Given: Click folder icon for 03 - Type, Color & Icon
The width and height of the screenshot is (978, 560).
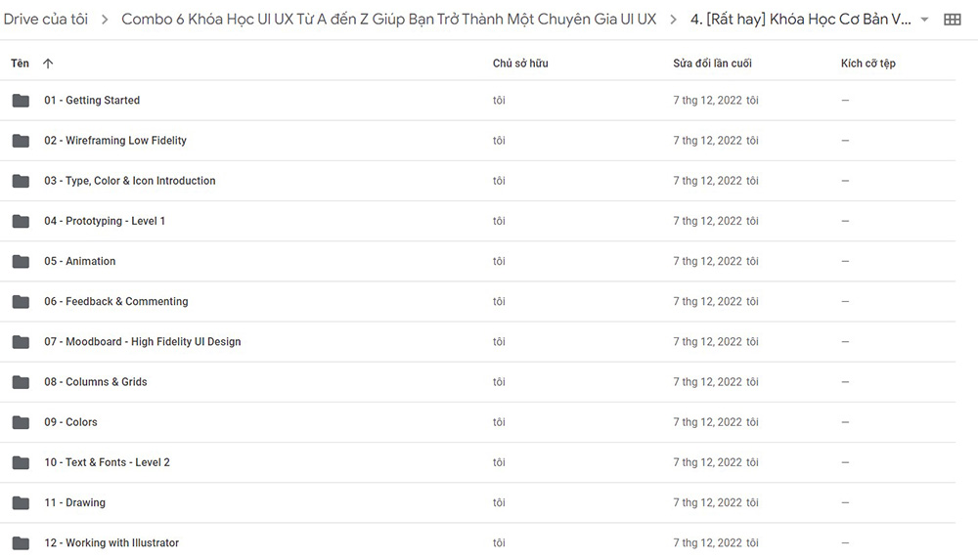Looking at the screenshot, I should point(21,181).
